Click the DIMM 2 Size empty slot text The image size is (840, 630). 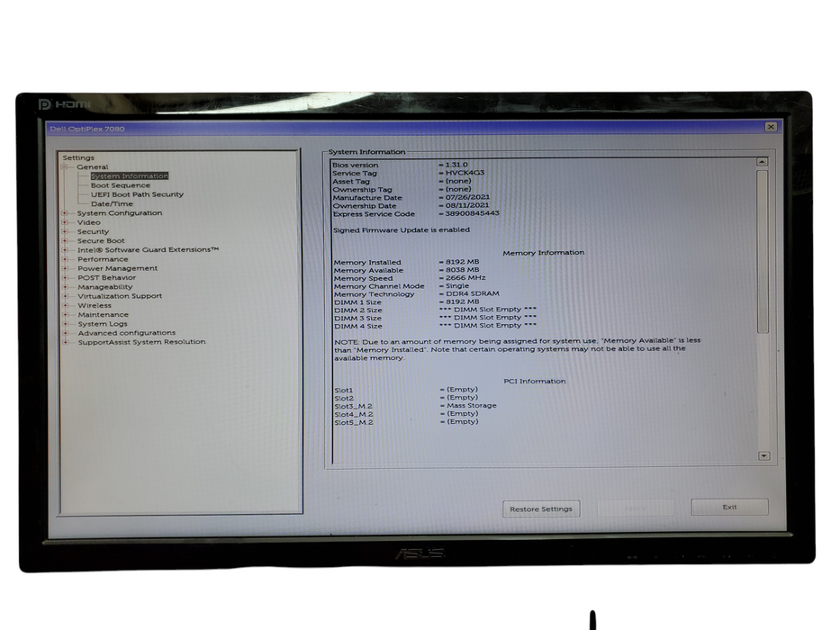[x=487, y=310]
